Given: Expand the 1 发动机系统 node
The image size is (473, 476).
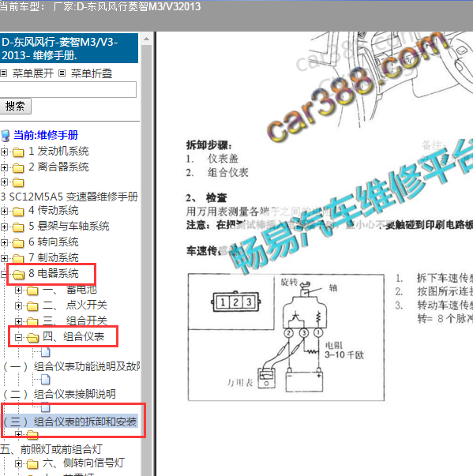Looking at the screenshot, I should click(x=4, y=152).
